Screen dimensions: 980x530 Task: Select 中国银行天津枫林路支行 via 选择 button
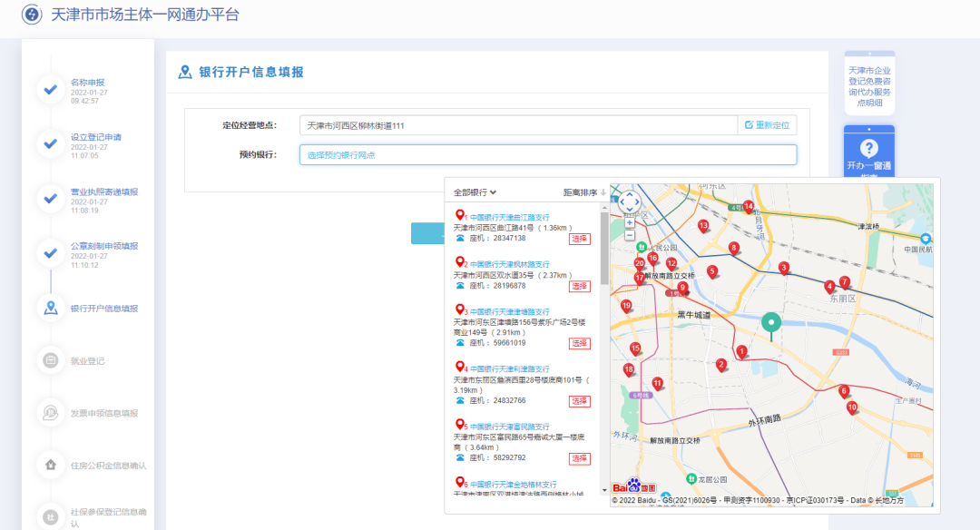[x=579, y=286]
